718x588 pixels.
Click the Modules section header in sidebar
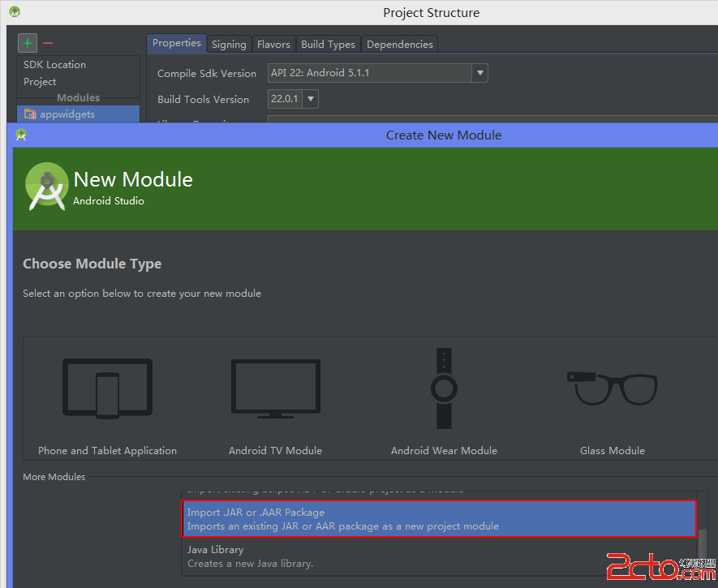pyautogui.click(x=79, y=97)
